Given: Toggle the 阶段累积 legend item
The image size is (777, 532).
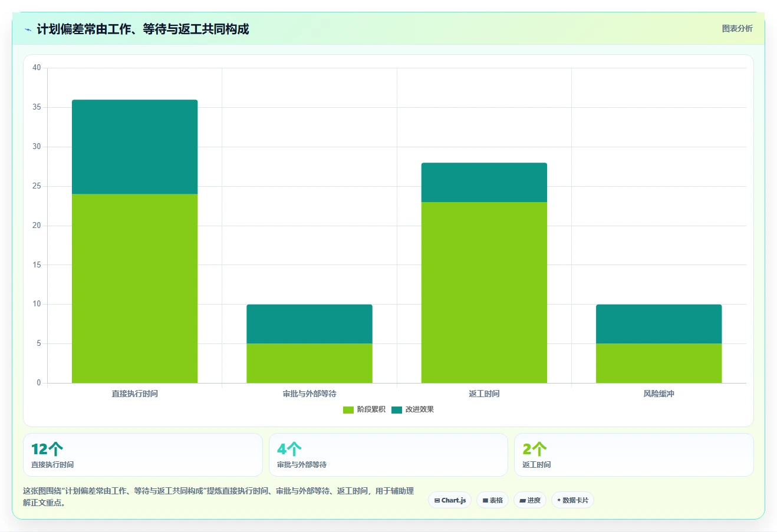Looking at the screenshot, I should tap(364, 409).
